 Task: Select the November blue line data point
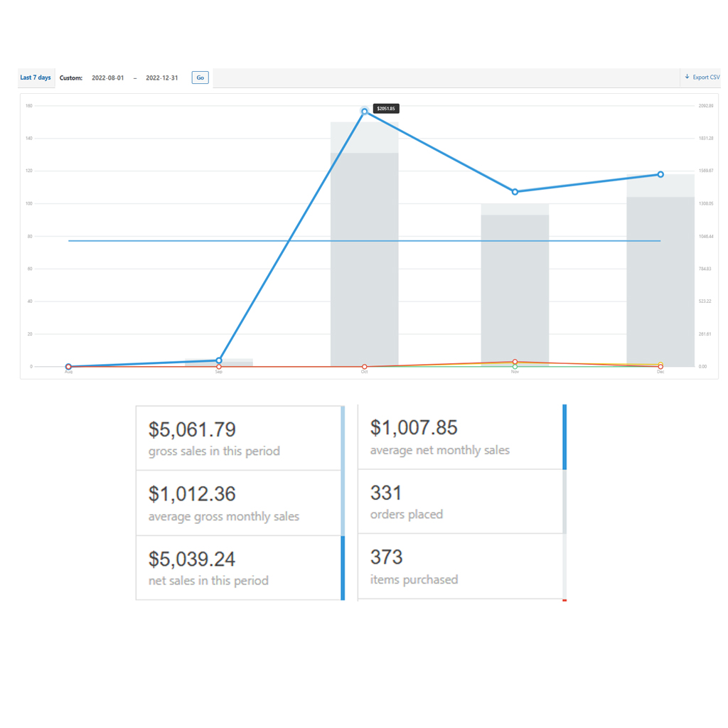click(x=515, y=192)
